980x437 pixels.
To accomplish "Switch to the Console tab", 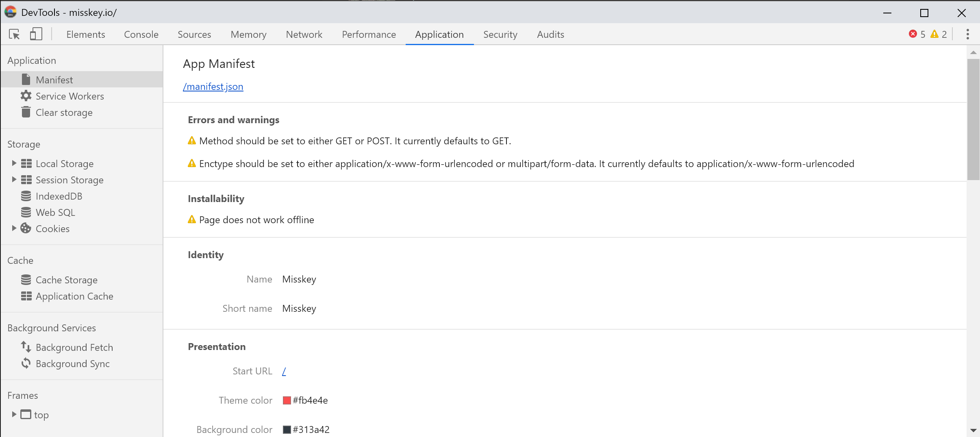I will coord(141,35).
